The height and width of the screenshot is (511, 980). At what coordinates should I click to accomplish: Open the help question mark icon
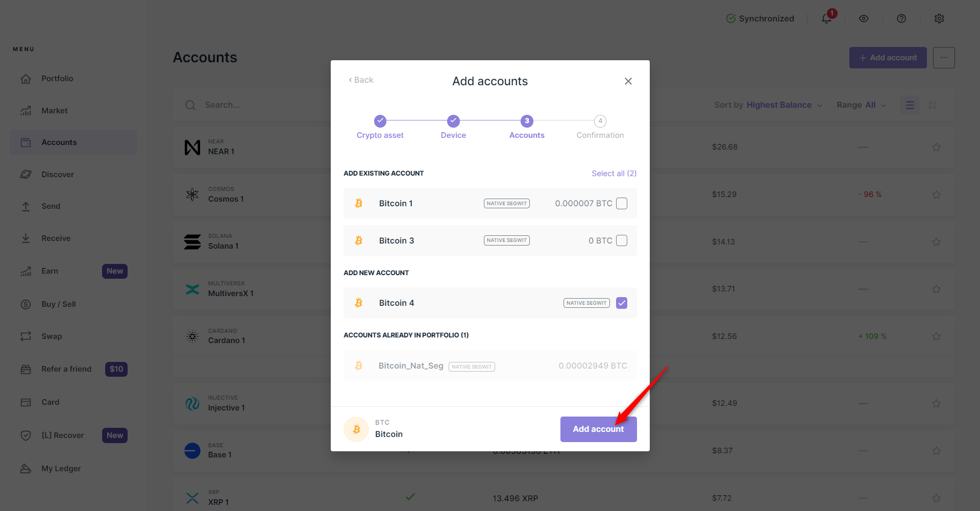(x=901, y=19)
